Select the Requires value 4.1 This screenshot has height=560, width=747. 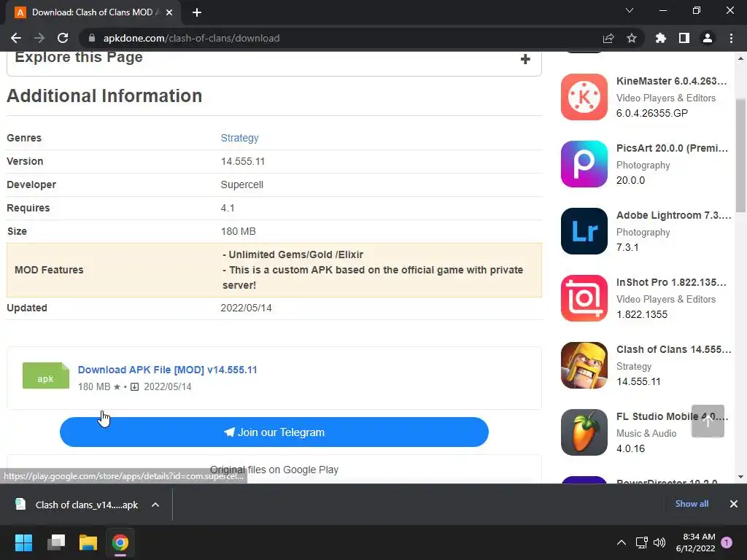coord(228,208)
